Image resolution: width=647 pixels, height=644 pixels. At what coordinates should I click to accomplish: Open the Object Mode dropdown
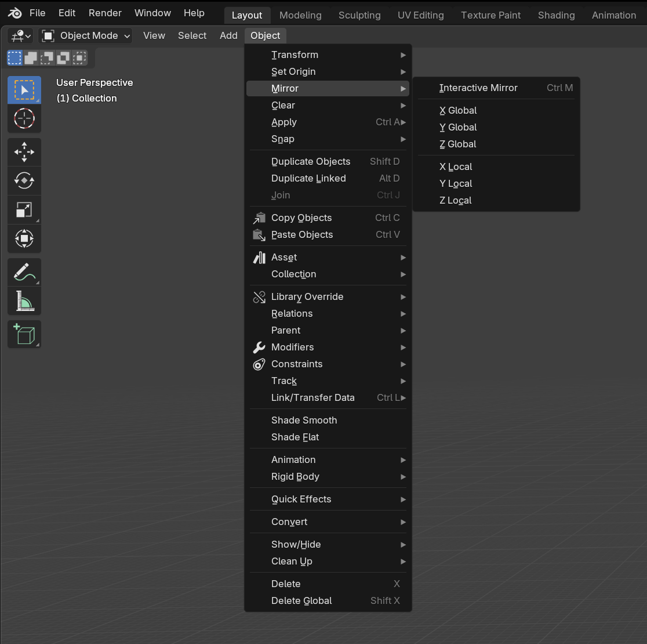pyautogui.click(x=86, y=36)
